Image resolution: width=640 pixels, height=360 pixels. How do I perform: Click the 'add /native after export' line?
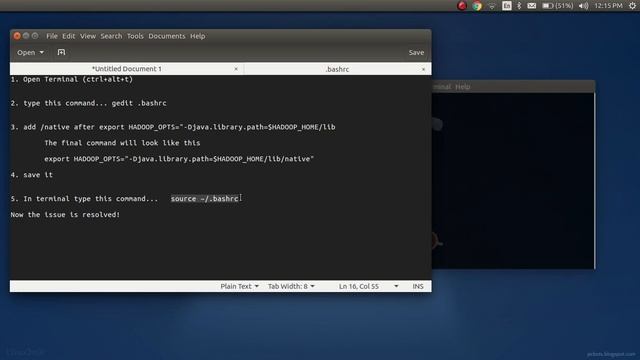(x=173, y=127)
